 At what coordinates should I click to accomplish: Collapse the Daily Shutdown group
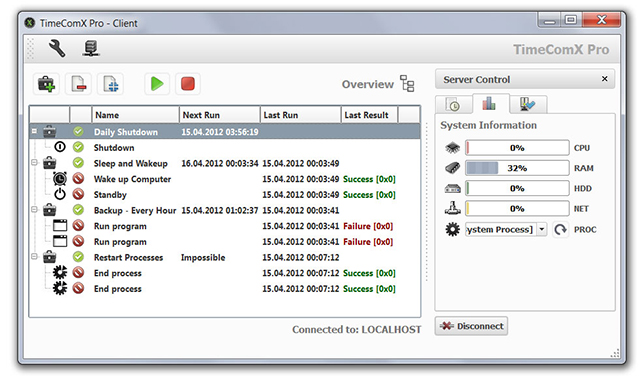coord(35,131)
